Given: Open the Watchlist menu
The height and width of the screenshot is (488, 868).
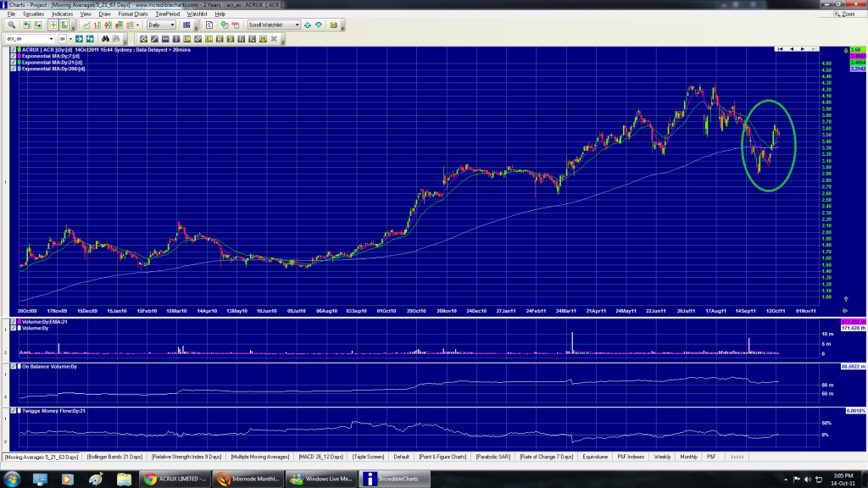Looking at the screenshot, I should point(197,14).
